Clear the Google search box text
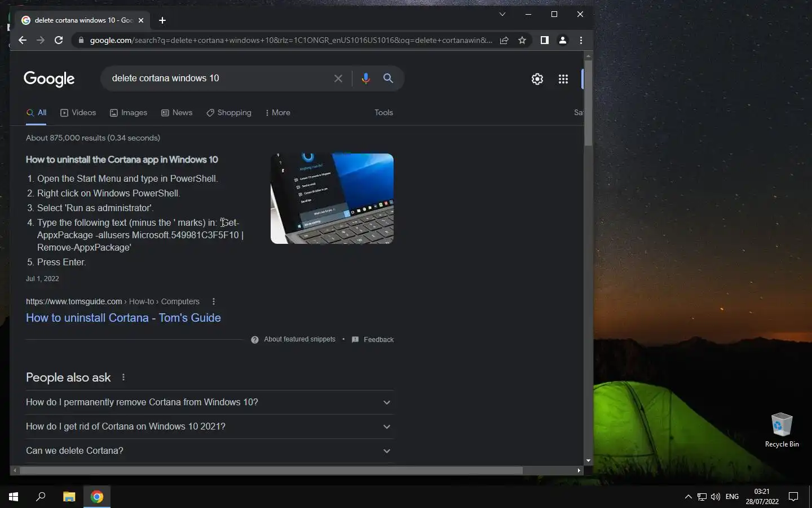Image resolution: width=812 pixels, height=508 pixels. point(338,78)
